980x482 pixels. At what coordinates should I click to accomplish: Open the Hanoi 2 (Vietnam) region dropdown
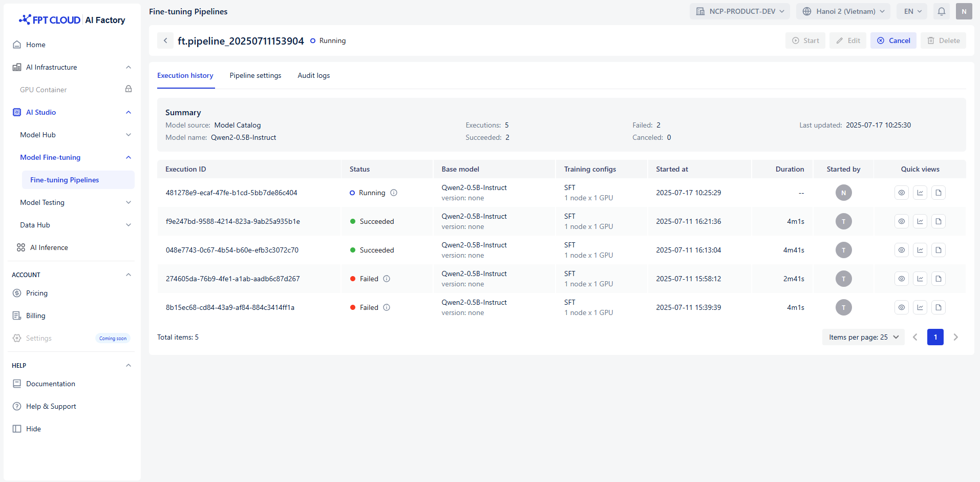tap(843, 11)
